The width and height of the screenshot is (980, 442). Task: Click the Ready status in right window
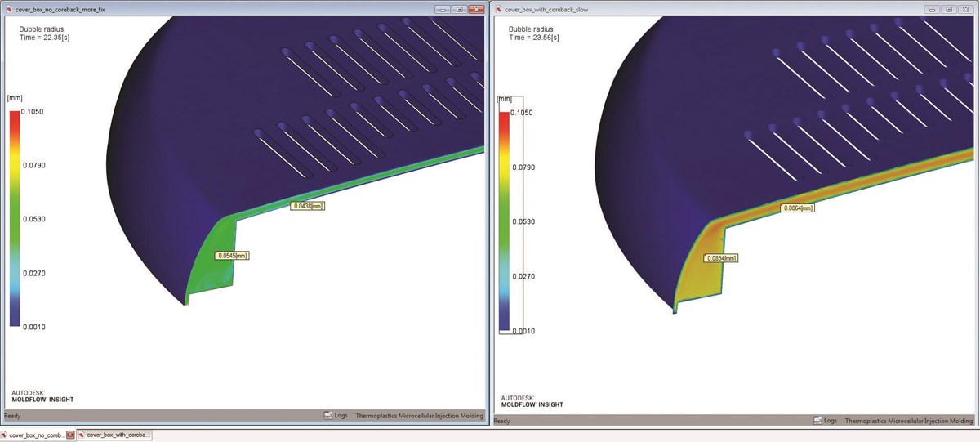coord(502,421)
